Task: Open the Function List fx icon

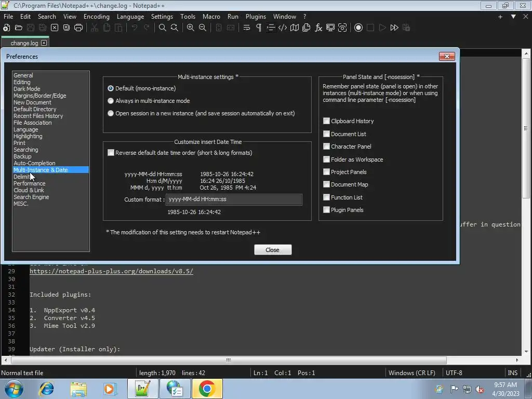Action: coord(318,28)
